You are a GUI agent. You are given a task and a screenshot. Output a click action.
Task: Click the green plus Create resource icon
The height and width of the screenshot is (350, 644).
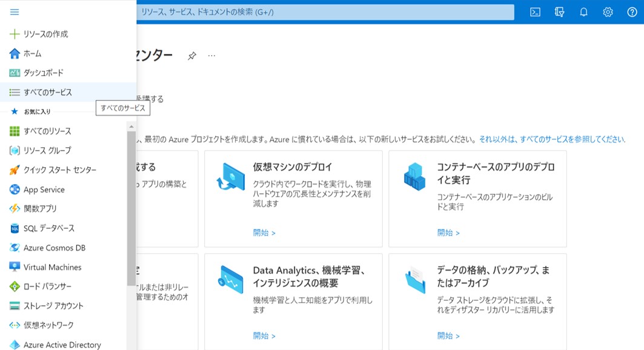coord(15,34)
